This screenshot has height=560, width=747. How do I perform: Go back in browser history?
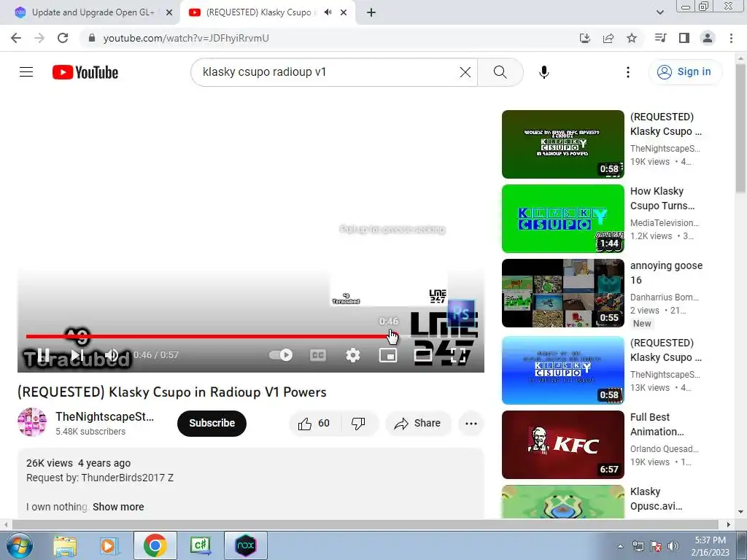pyautogui.click(x=16, y=38)
